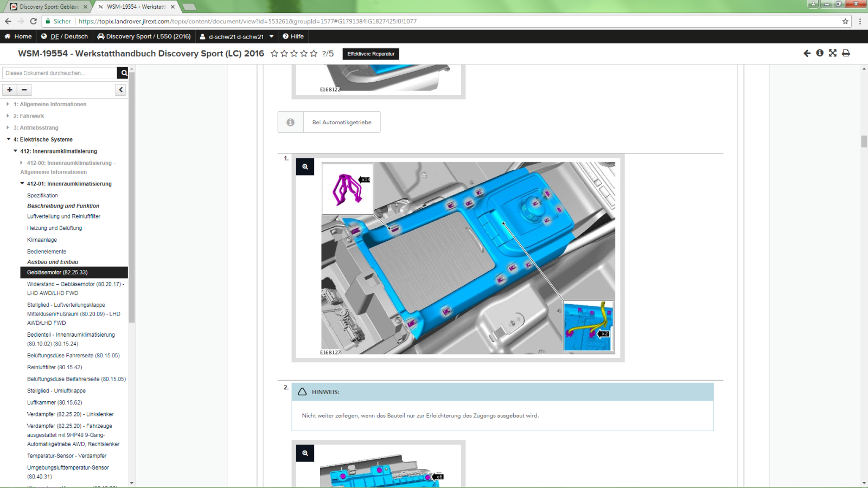
Task: Open Luftverteilung und Reinluftfilter entry
Action: [64, 216]
